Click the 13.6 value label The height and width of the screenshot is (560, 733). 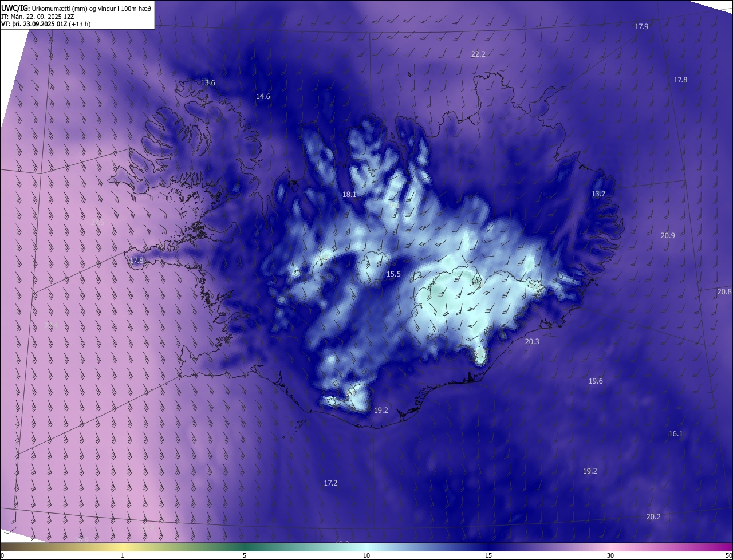(x=208, y=82)
